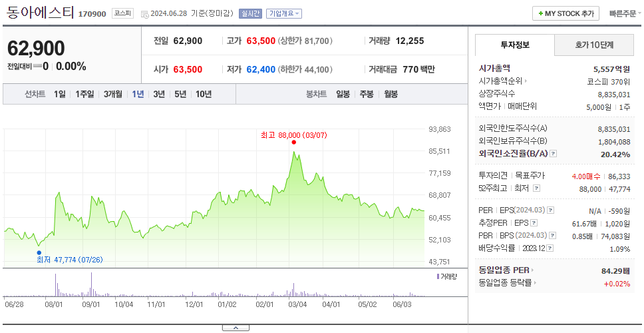Click the 상장주식수 value 8,835,031

coord(614,94)
